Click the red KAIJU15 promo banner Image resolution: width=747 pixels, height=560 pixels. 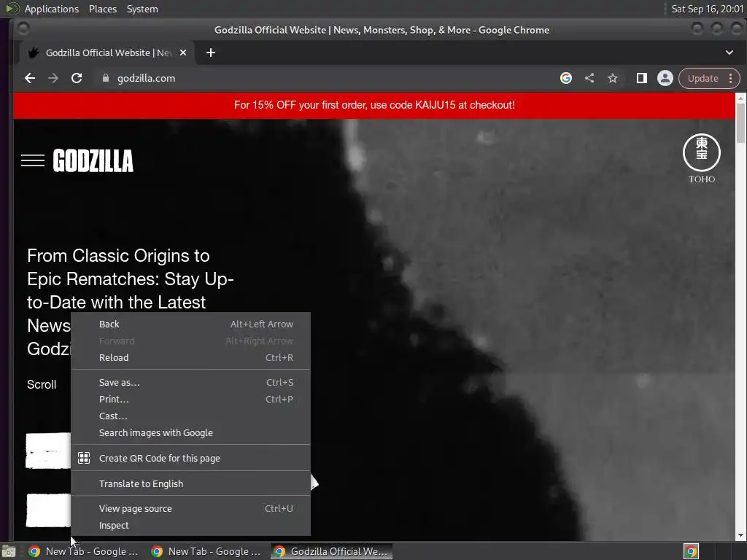pos(374,105)
